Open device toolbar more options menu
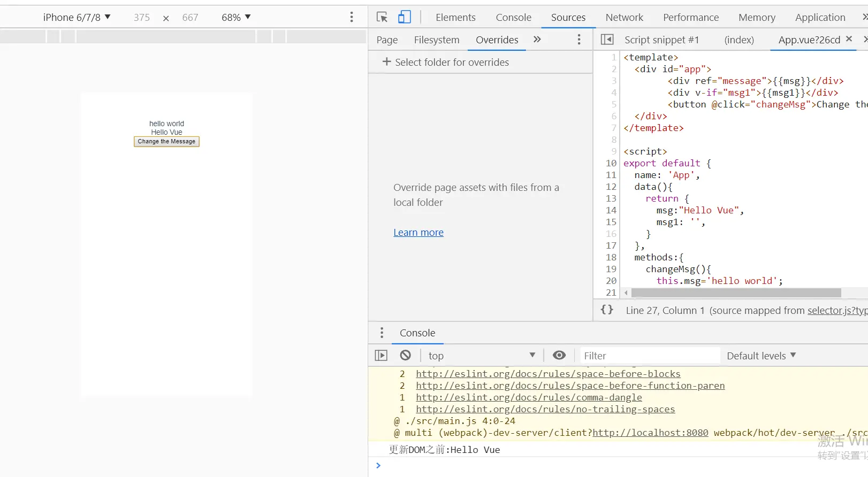 pyautogui.click(x=352, y=17)
